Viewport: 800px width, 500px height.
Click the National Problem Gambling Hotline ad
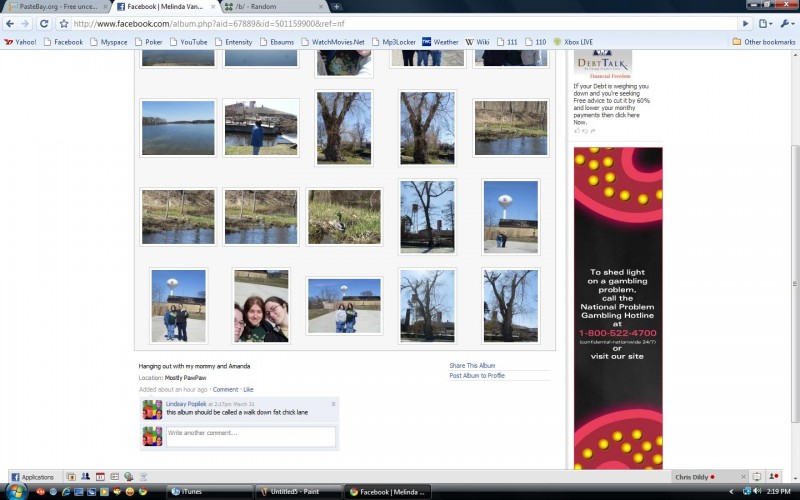pyautogui.click(x=618, y=308)
